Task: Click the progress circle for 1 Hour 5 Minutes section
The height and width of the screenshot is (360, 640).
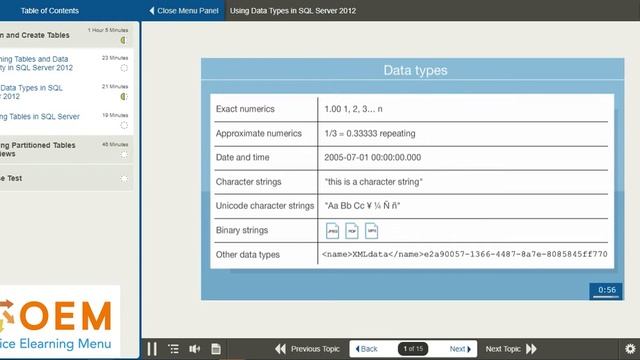Action: 124,40
